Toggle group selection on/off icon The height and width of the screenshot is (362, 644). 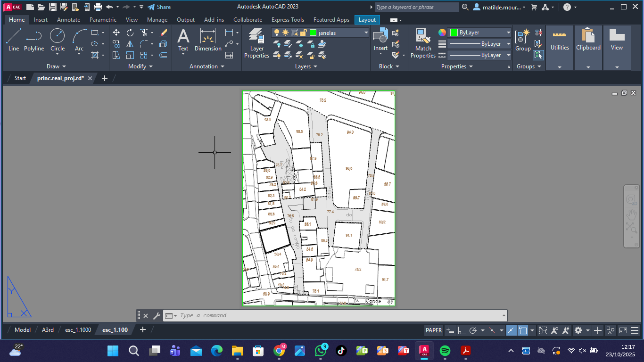point(538,55)
